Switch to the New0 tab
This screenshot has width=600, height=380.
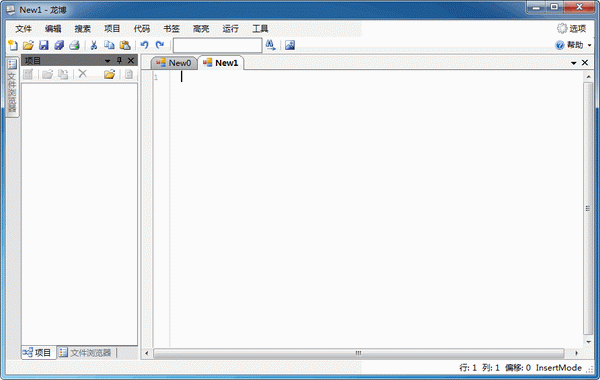tap(174, 63)
